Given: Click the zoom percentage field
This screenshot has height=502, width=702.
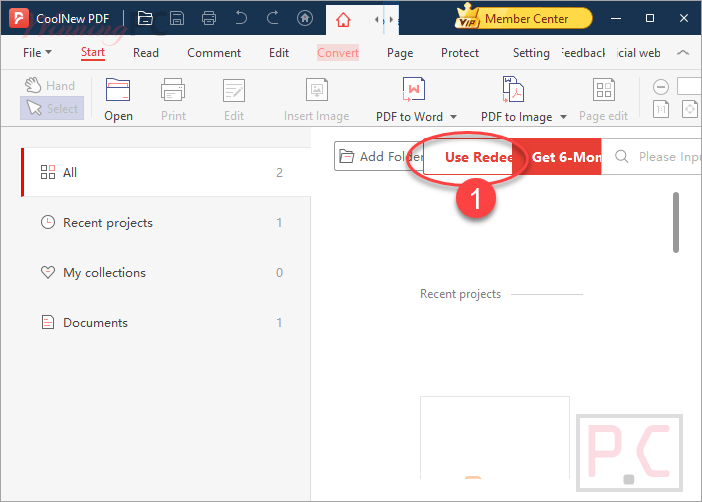Looking at the screenshot, I should coord(689,86).
